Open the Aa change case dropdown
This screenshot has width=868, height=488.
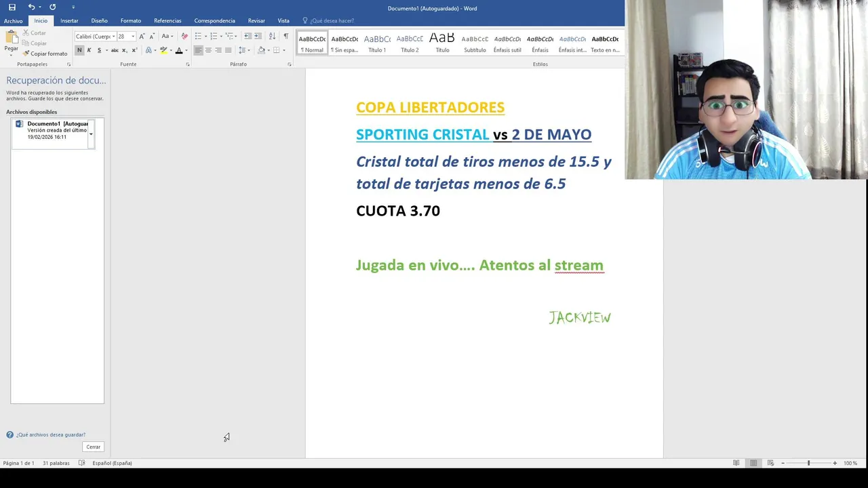tap(167, 37)
